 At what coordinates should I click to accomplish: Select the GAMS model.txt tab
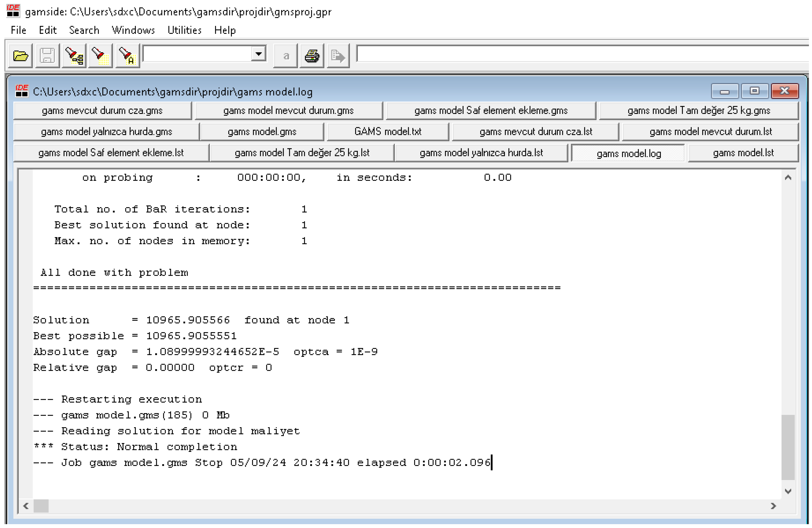pyautogui.click(x=388, y=132)
